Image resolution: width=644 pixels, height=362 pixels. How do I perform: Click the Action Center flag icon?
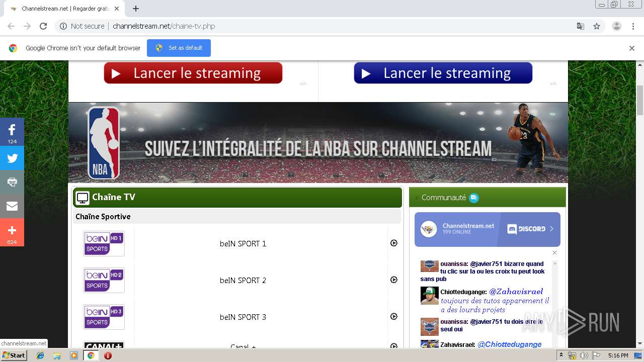point(595,355)
